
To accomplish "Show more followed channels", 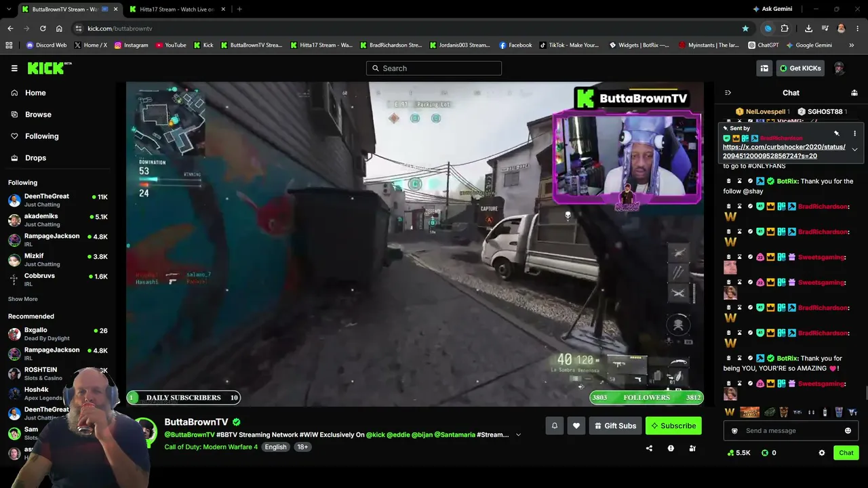I will coord(23,299).
